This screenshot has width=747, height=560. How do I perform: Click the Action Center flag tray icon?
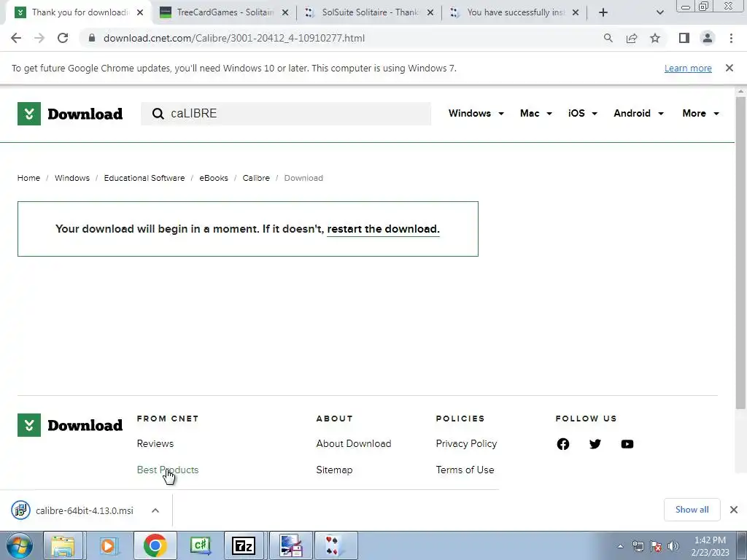(656, 546)
